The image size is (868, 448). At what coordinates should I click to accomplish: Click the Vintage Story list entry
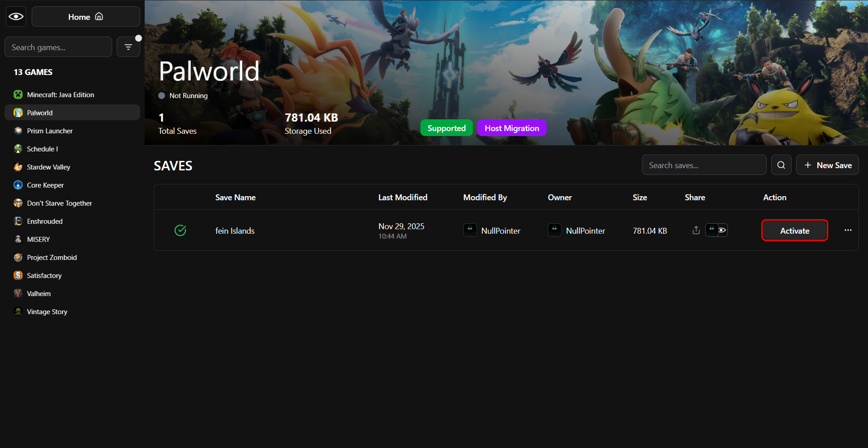click(x=72, y=311)
